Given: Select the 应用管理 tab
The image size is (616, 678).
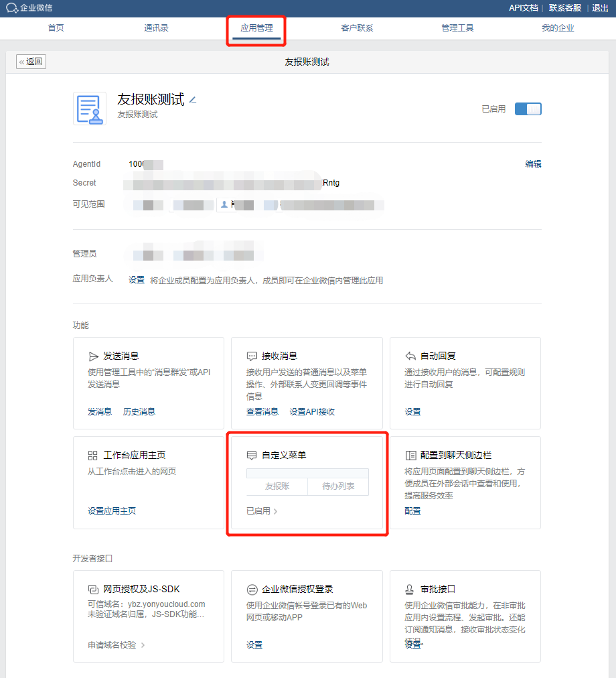Looking at the screenshot, I should tap(256, 28).
